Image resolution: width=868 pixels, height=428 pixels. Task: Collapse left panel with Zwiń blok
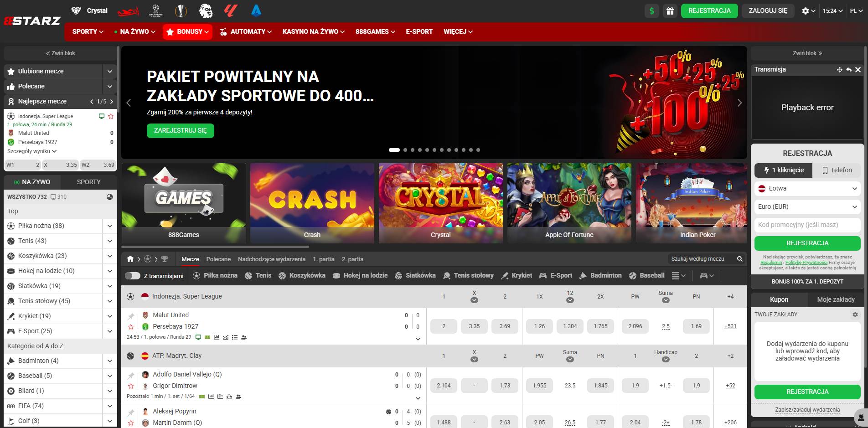[x=60, y=53]
